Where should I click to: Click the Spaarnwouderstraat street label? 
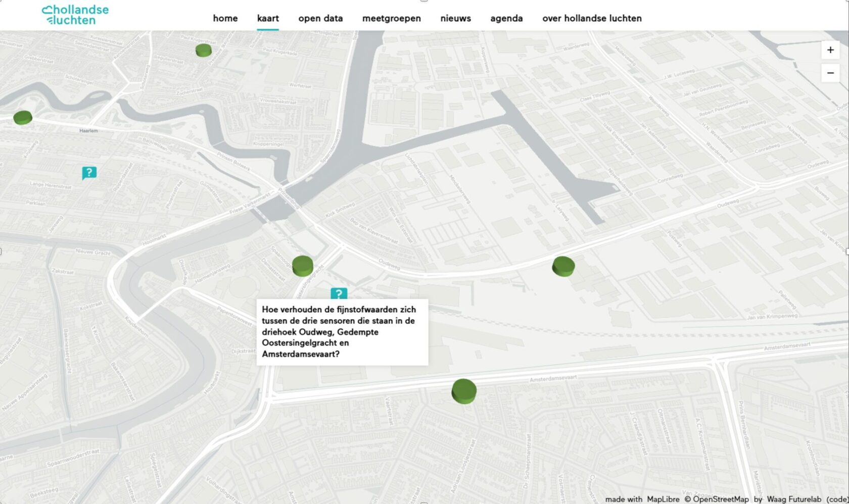[x=73, y=459]
